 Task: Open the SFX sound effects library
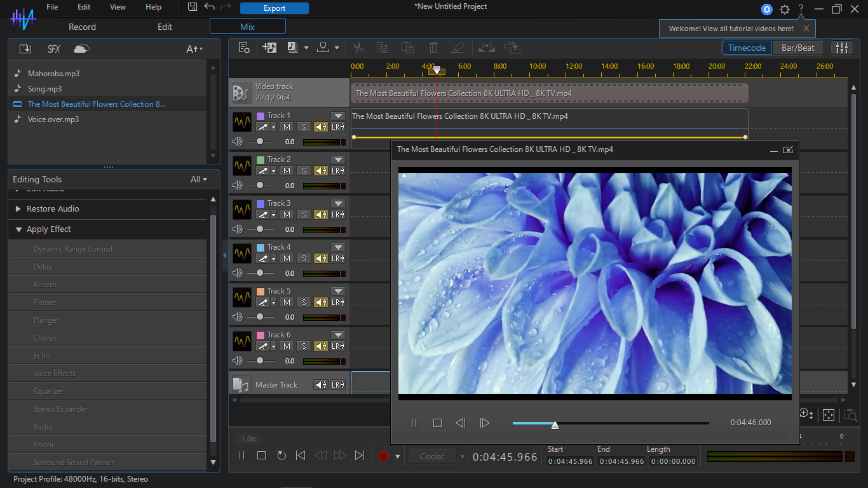pos(53,49)
